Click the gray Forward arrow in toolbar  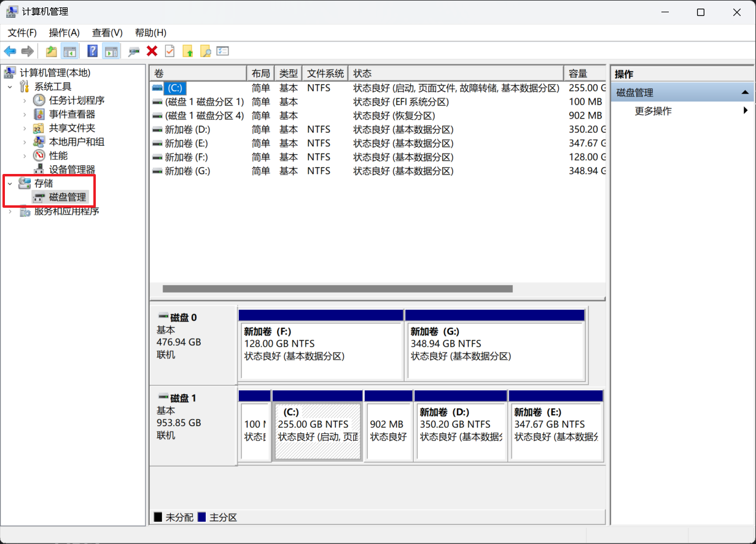click(x=27, y=51)
